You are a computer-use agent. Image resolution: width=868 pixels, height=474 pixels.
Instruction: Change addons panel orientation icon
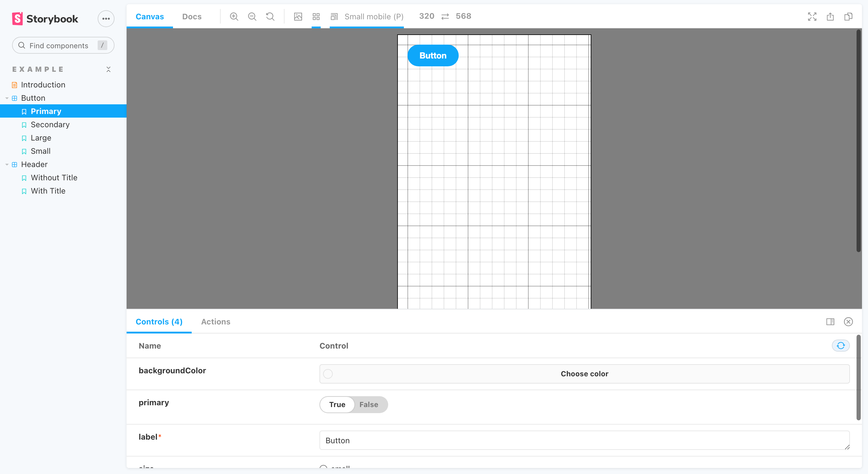[830, 322]
